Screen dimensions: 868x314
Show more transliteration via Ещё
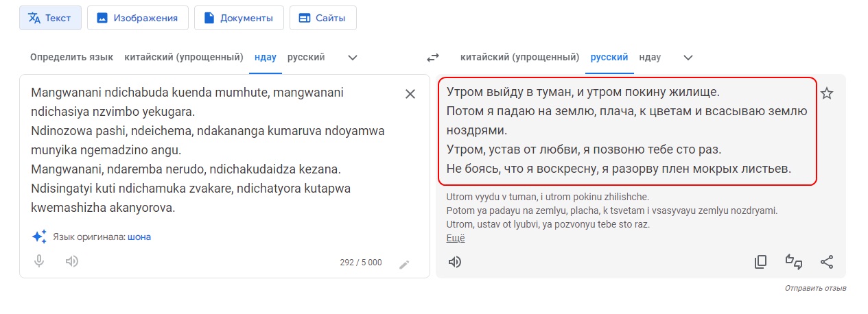coord(455,239)
